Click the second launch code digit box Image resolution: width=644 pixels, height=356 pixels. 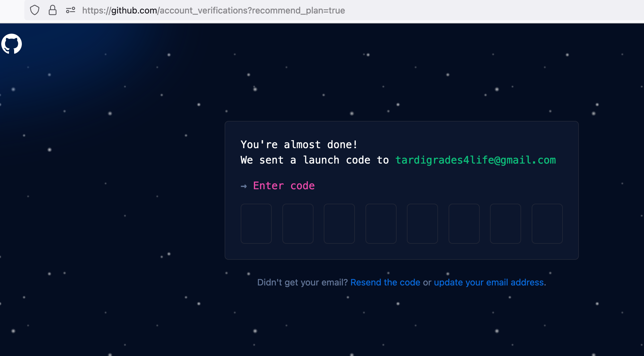click(x=298, y=224)
